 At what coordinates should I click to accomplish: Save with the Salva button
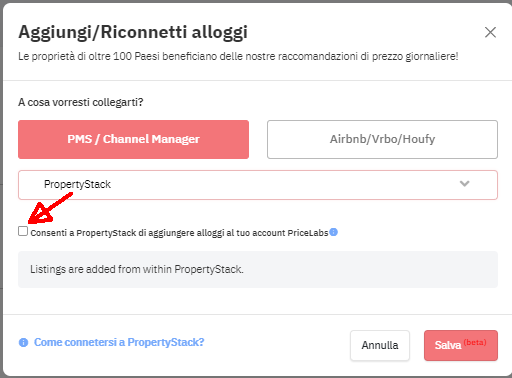pyautogui.click(x=461, y=345)
